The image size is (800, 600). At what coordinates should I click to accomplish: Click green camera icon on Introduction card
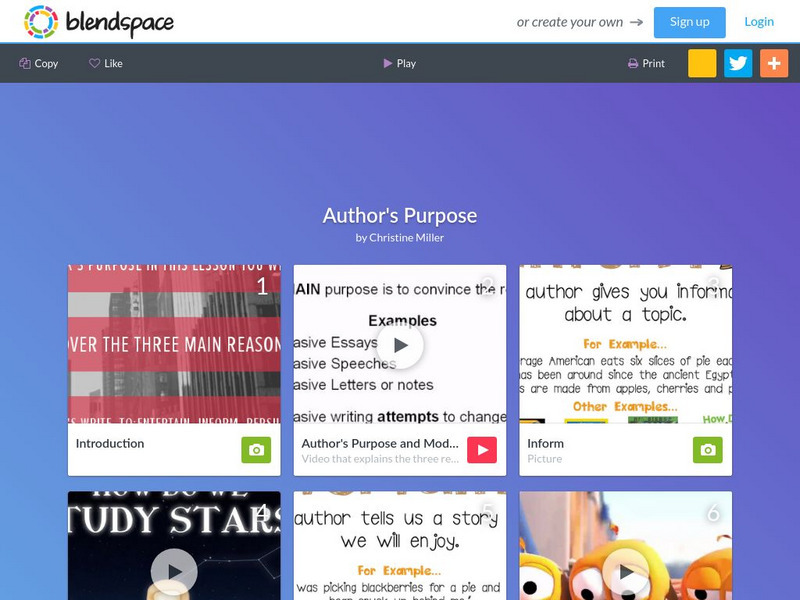point(256,449)
